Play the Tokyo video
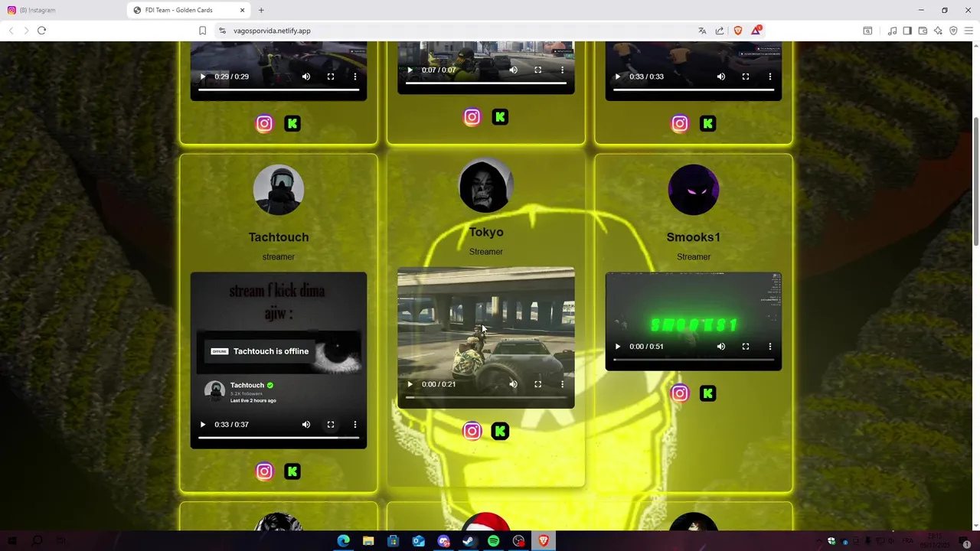The width and height of the screenshot is (980, 551). click(x=410, y=384)
